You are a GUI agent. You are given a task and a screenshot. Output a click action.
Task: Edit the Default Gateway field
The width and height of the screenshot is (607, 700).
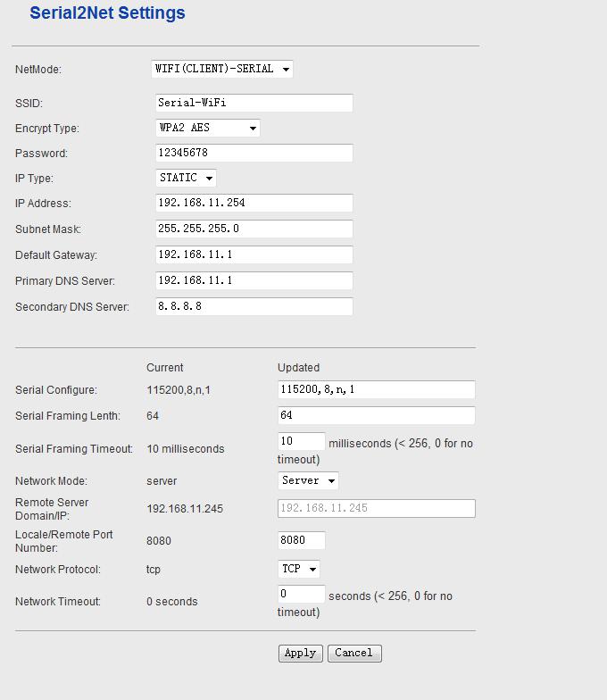[254, 255]
